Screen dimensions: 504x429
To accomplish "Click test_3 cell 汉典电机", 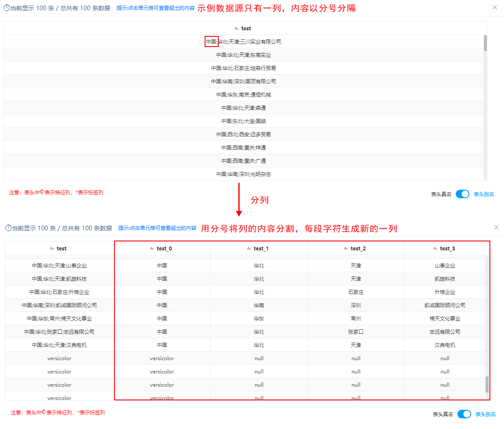I will [445, 345].
